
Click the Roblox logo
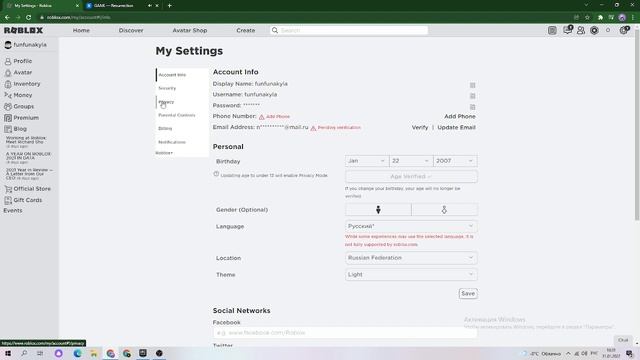pos(23,30)
